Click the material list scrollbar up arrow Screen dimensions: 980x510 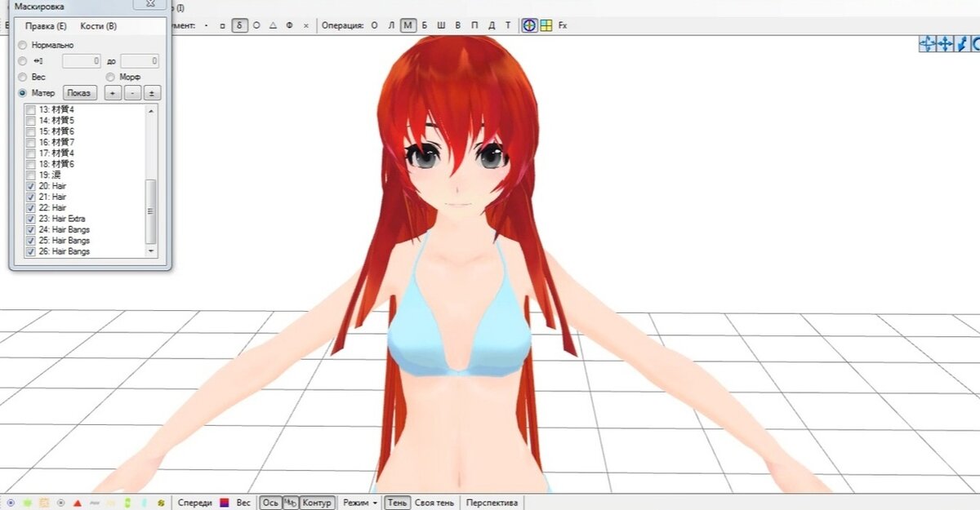(151, 110)
